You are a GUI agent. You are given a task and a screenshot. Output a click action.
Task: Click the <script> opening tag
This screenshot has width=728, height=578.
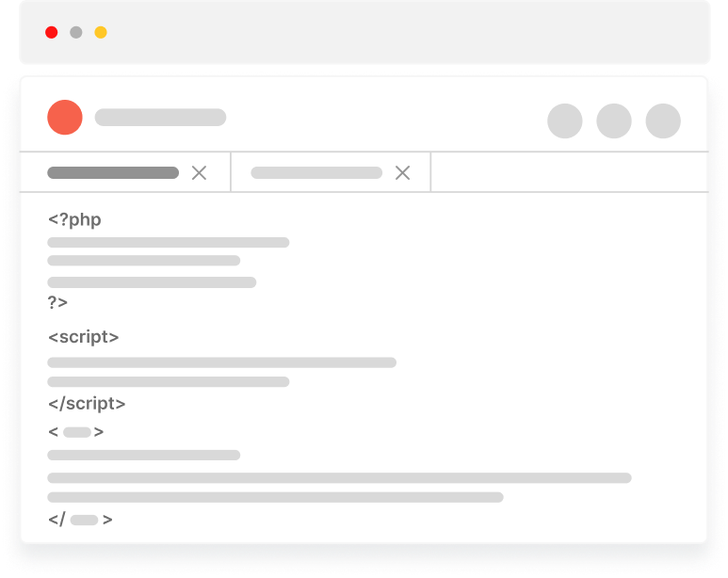tap(84, 337)
